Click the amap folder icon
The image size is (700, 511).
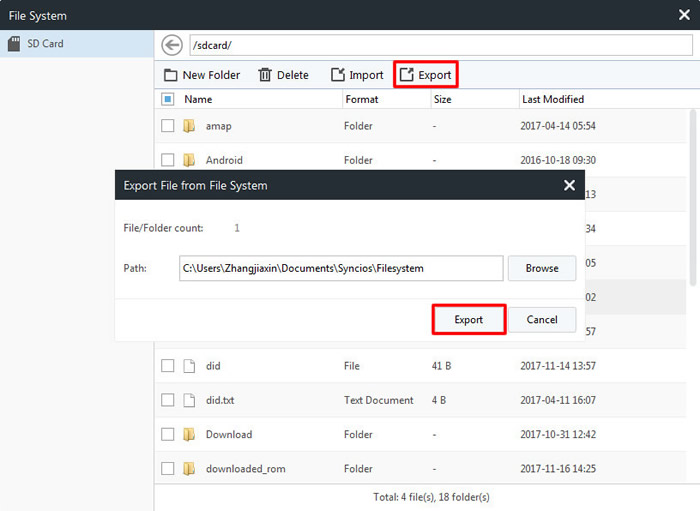click(189, 126)
